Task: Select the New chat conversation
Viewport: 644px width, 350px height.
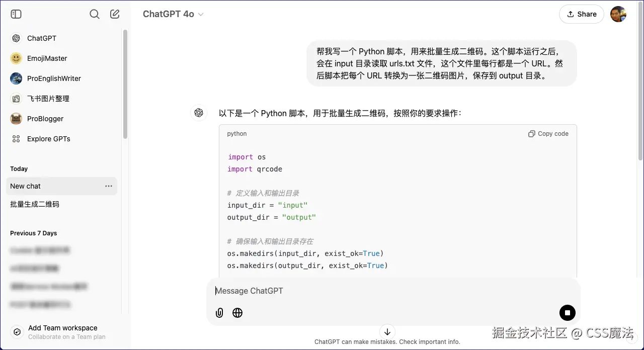Action: [61, 186]
